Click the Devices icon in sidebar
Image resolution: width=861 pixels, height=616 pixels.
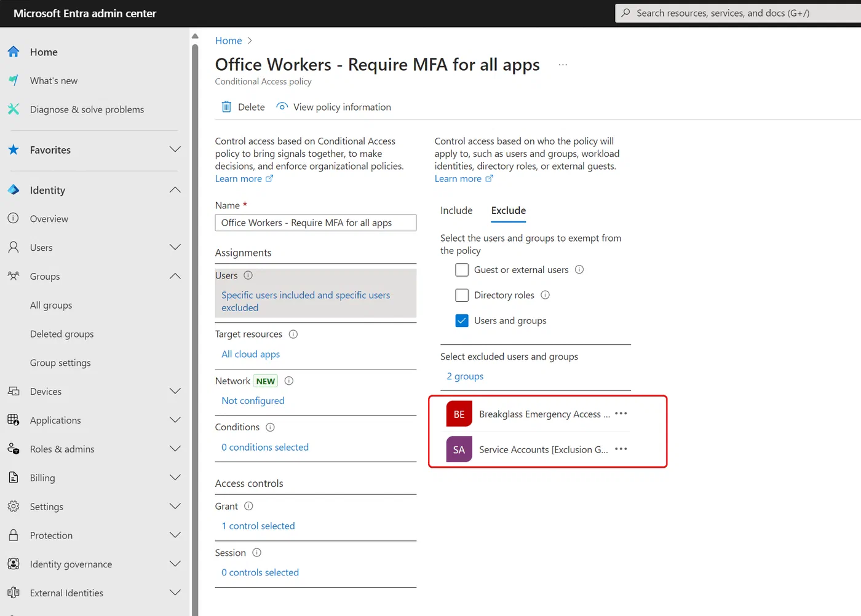click(x=14, y=391)
